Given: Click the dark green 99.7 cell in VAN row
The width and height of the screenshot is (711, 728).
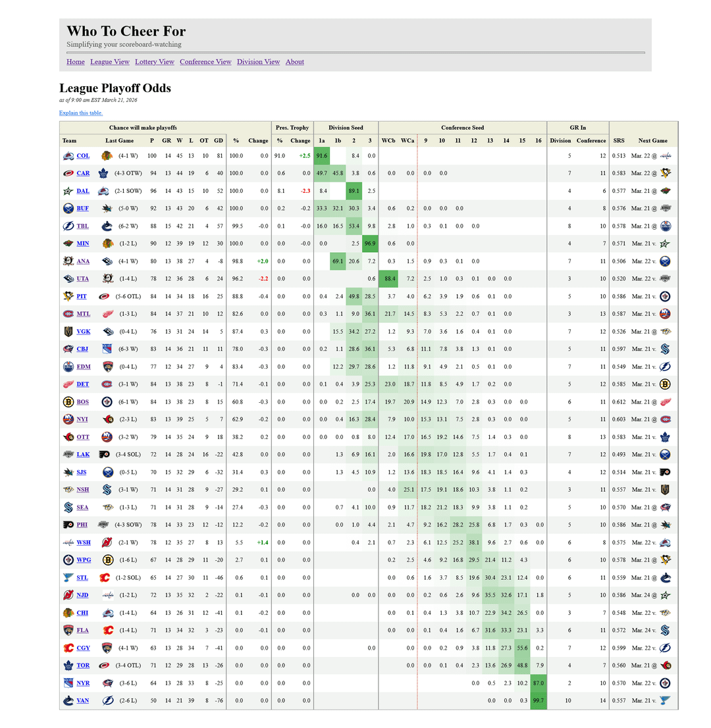Looking at the screenshot, I should (539, 700).
